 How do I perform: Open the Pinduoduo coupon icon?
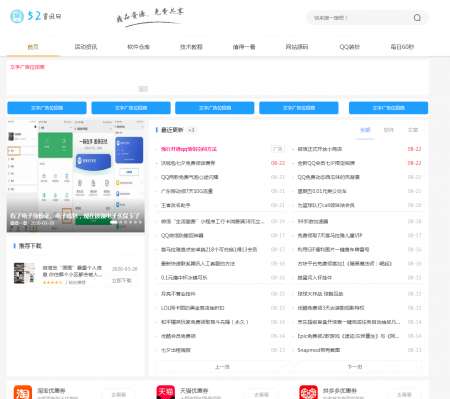coord(308,392)
